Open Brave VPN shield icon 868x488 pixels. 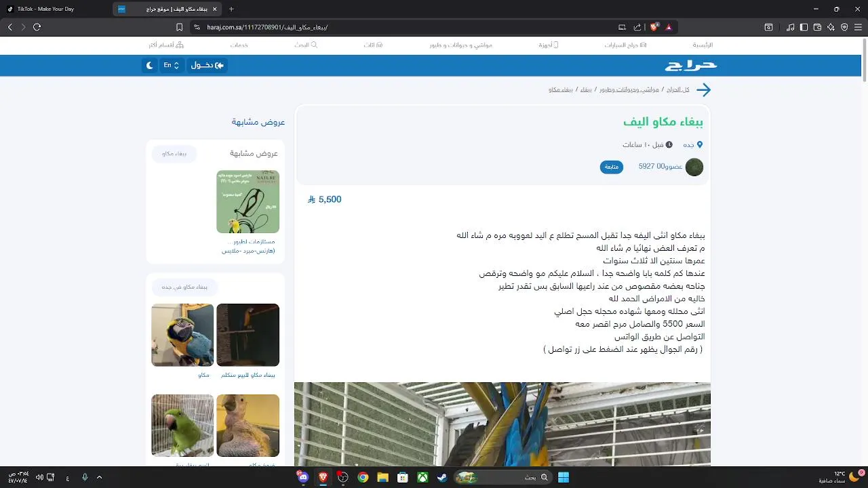pos(844,27)
